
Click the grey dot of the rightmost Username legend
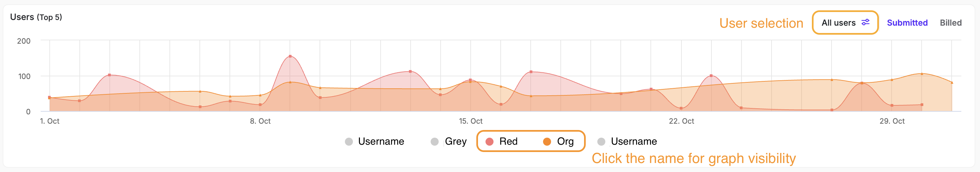[601, 142]
